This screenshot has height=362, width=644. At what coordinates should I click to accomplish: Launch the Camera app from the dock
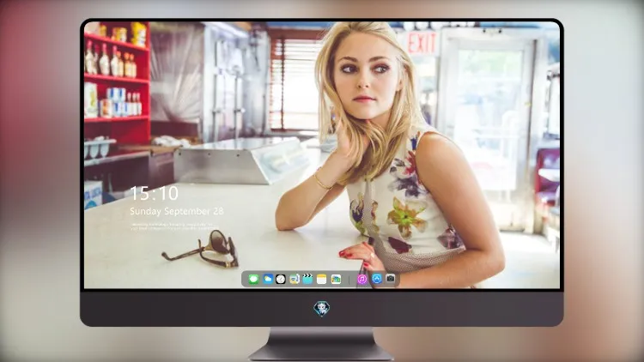391,279
